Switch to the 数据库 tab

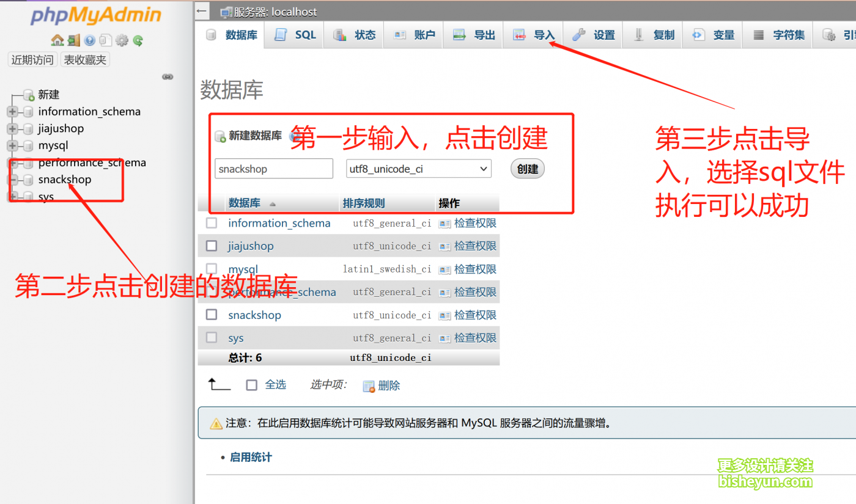point(232,35)
